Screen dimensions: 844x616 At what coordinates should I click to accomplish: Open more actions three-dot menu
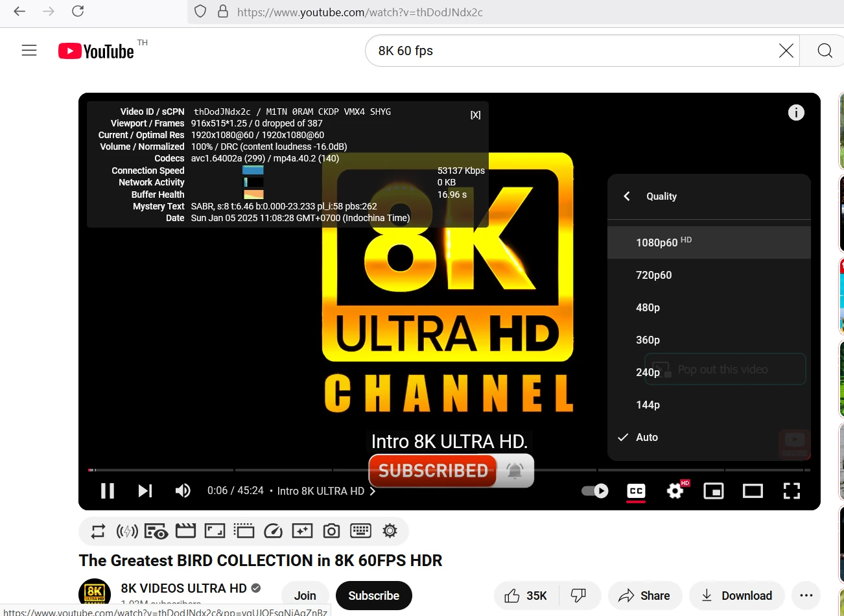(806, 596)
